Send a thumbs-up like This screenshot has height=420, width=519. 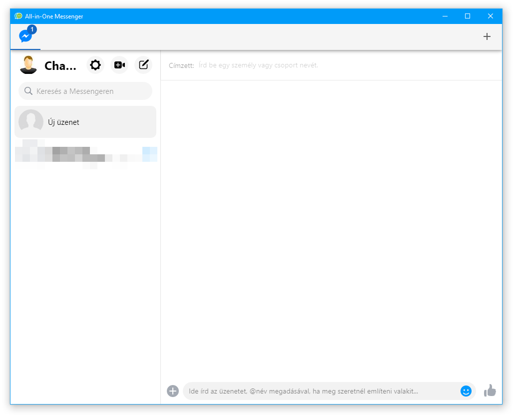(490, 391)
